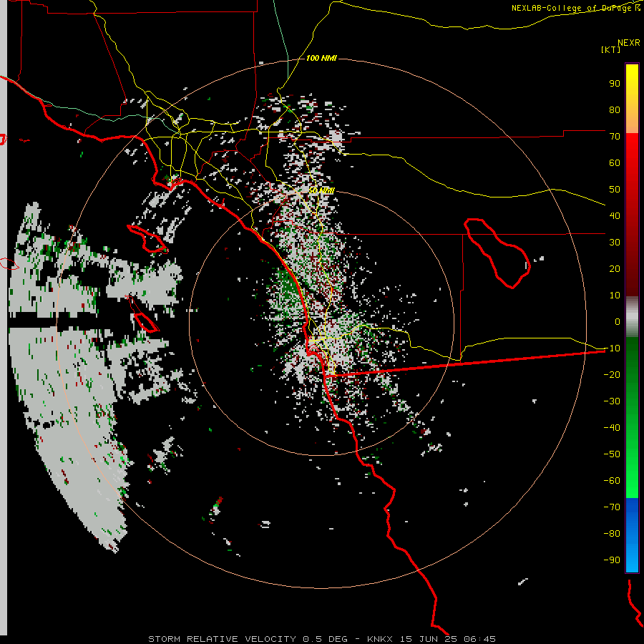Click the 30 value on velocity scale
This screenshot has height=644, width=644.
click(615, 243)
